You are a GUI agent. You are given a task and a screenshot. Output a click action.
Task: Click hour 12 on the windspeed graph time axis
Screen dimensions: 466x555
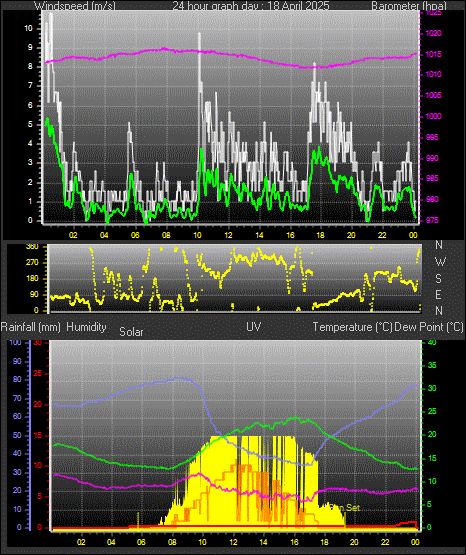[229, 235]
